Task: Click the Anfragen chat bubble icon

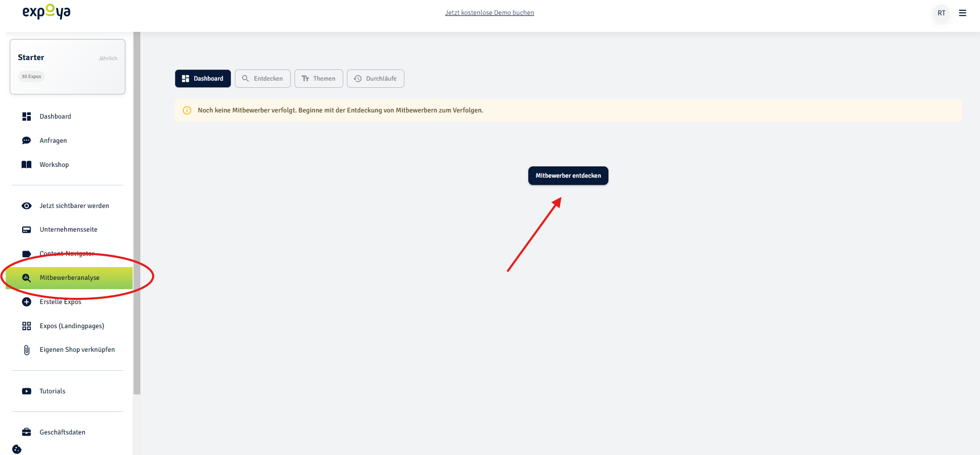Action: pos(27,141)
